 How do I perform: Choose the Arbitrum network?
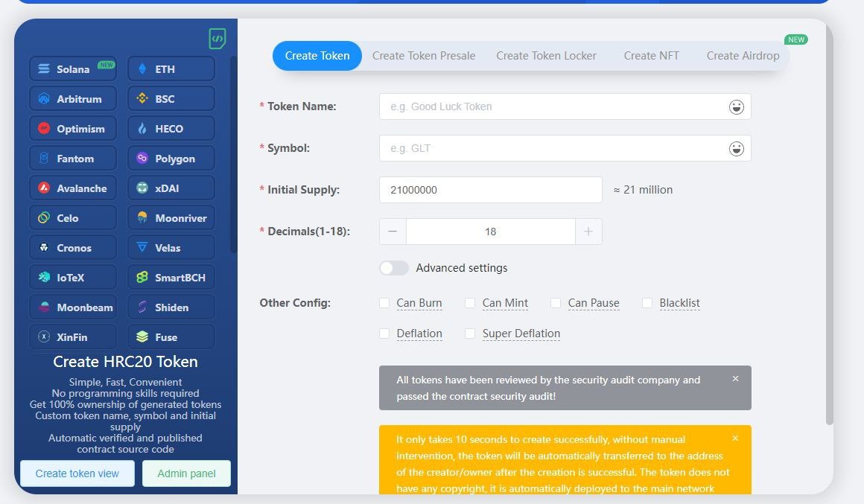73,98
